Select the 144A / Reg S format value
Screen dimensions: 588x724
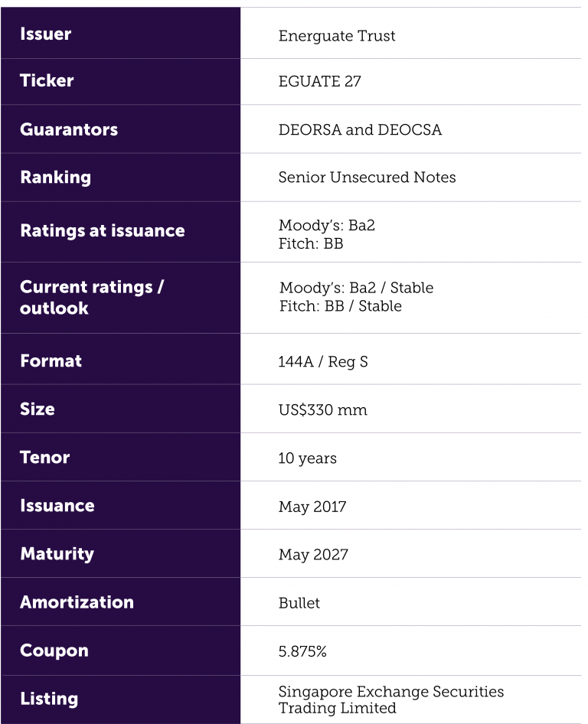tap(323, 361)
